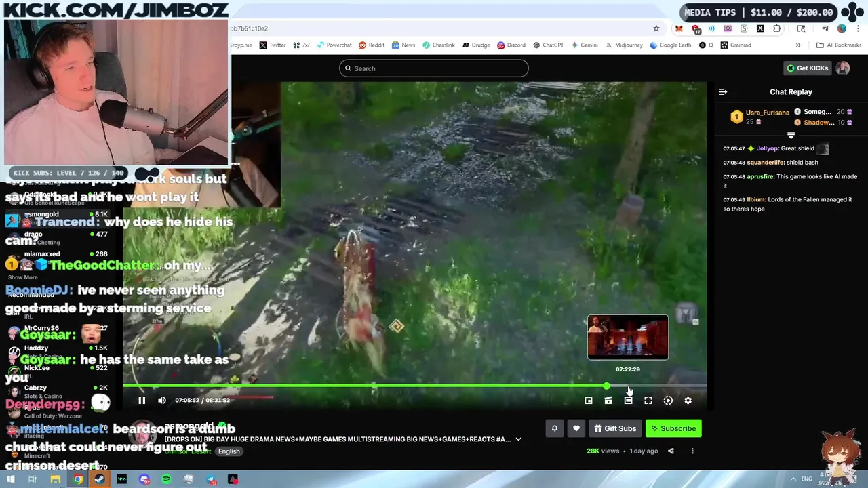Turn on notifications with the bell button

pyautogui.click(x=555, y=428)
